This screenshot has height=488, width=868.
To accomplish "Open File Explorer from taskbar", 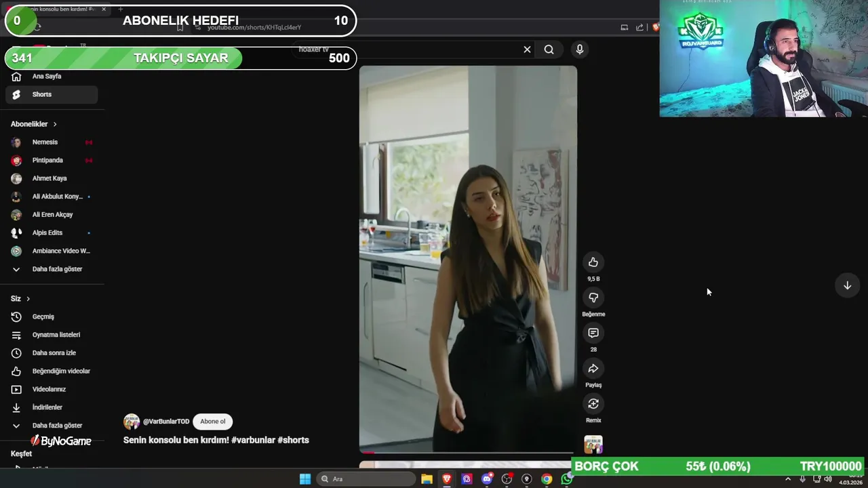I will coord(427,479).
